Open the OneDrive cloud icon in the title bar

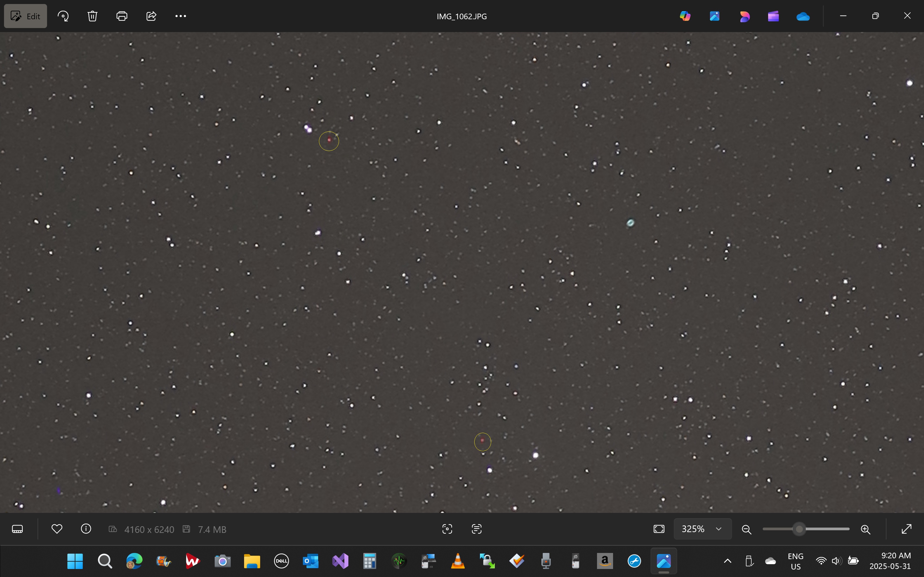[803, 16]
